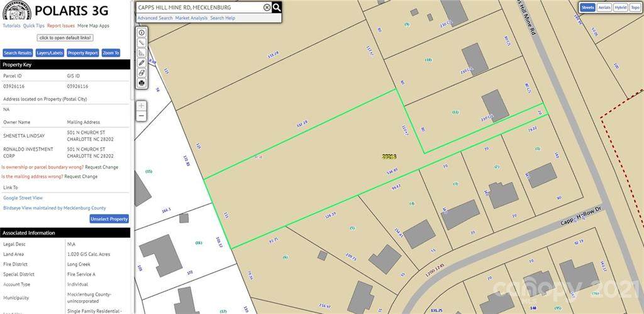Click the Long Creek fire district value
Screen dimensions: 644x314
[79, 264]
